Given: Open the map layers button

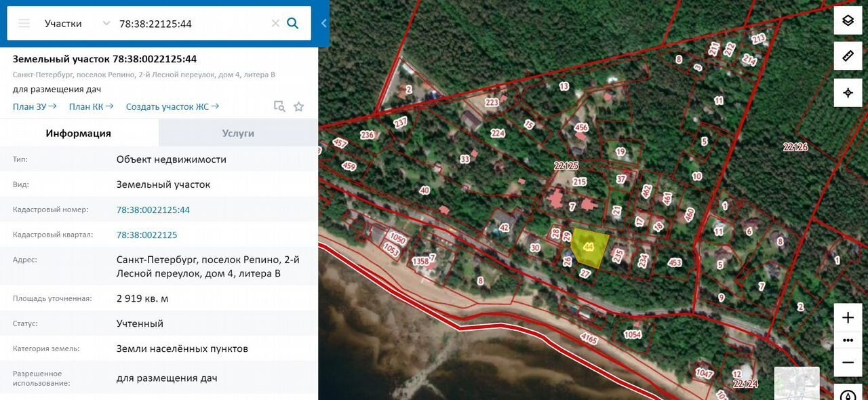Looking at the screenshot, I should (x=848, y=20).
